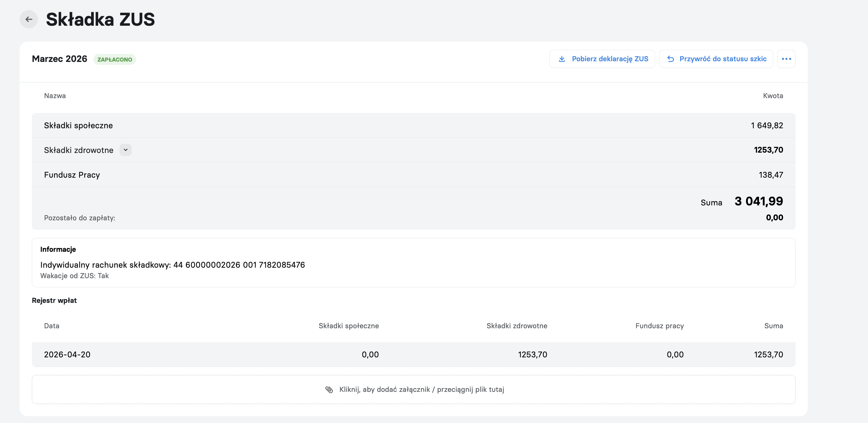Screen dimensions: 868x423
Task: Click the attachment upload drop area
Action: [x=413, y=389]
